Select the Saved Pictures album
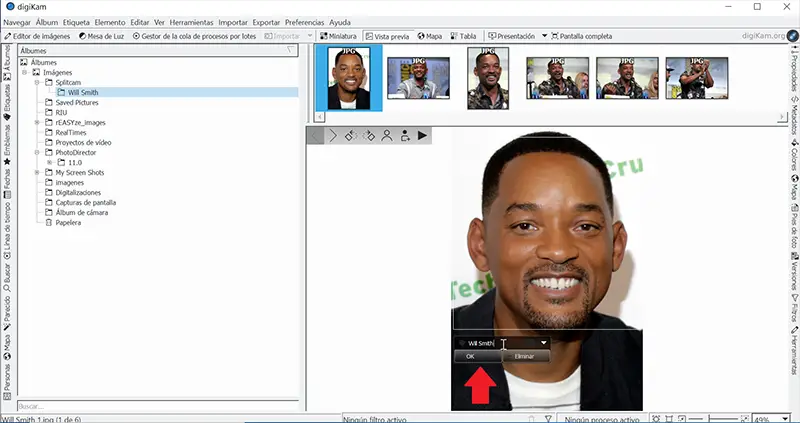 point(77,103)
